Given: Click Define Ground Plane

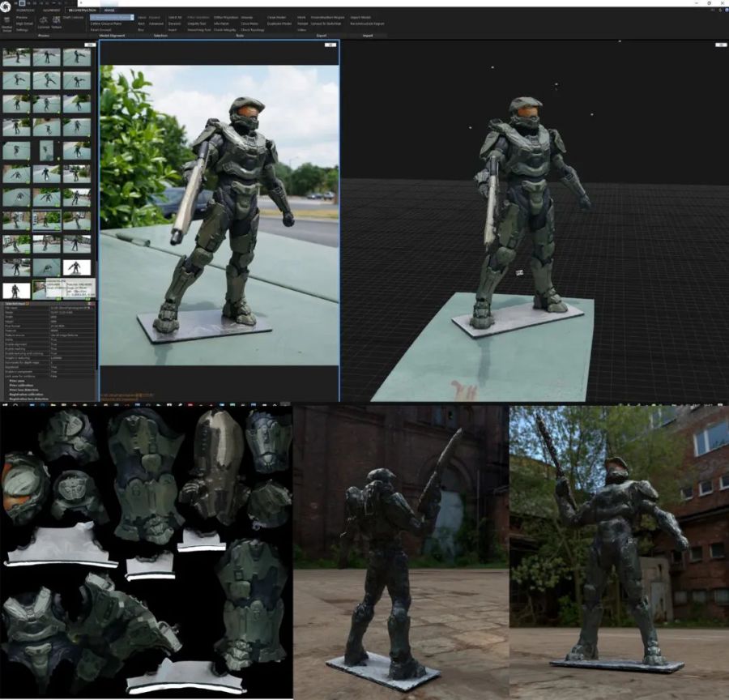Looking at the screenshot, I should [105, 23].
